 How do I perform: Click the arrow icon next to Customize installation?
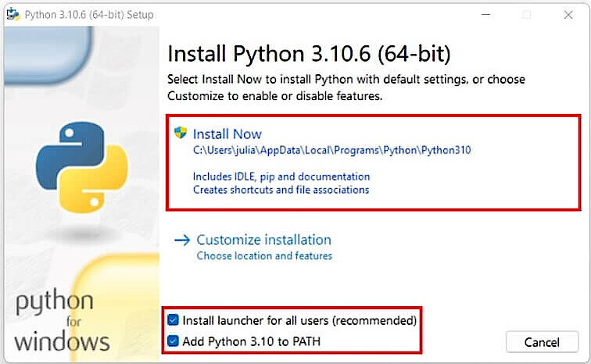pos(182,240)
